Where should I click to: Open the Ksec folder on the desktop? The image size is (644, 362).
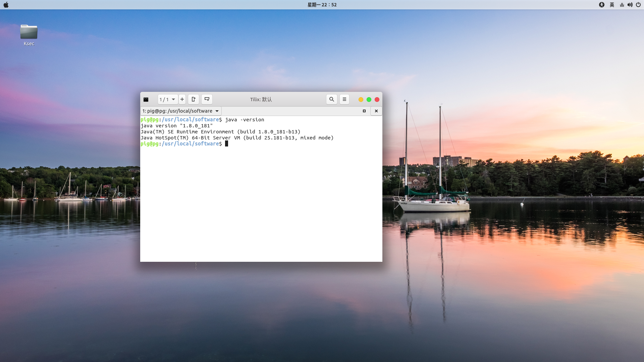point(29,35)
